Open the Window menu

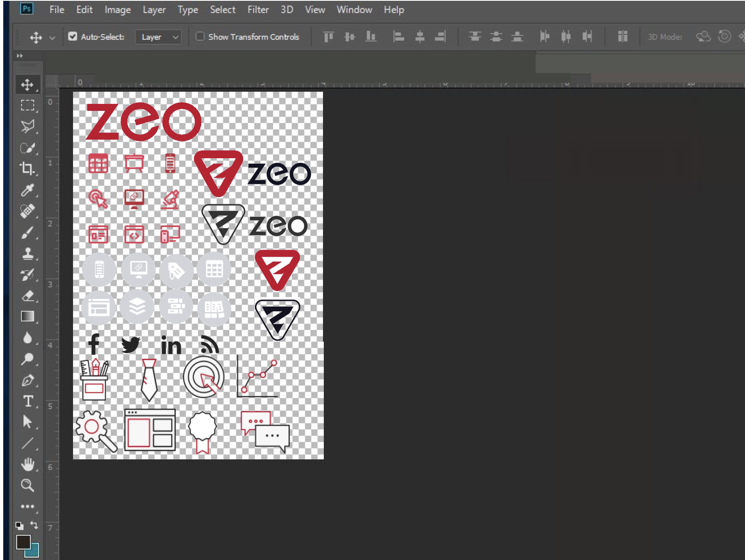[354, 9]
